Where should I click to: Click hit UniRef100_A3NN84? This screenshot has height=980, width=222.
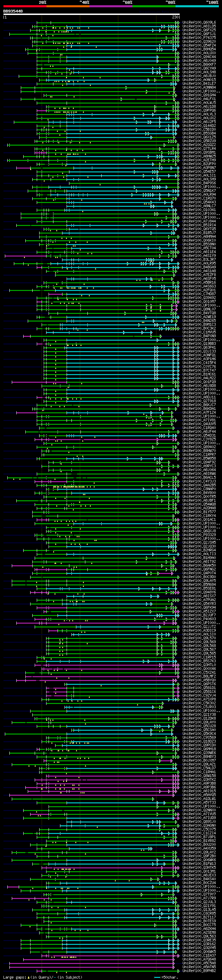[199, 88]
